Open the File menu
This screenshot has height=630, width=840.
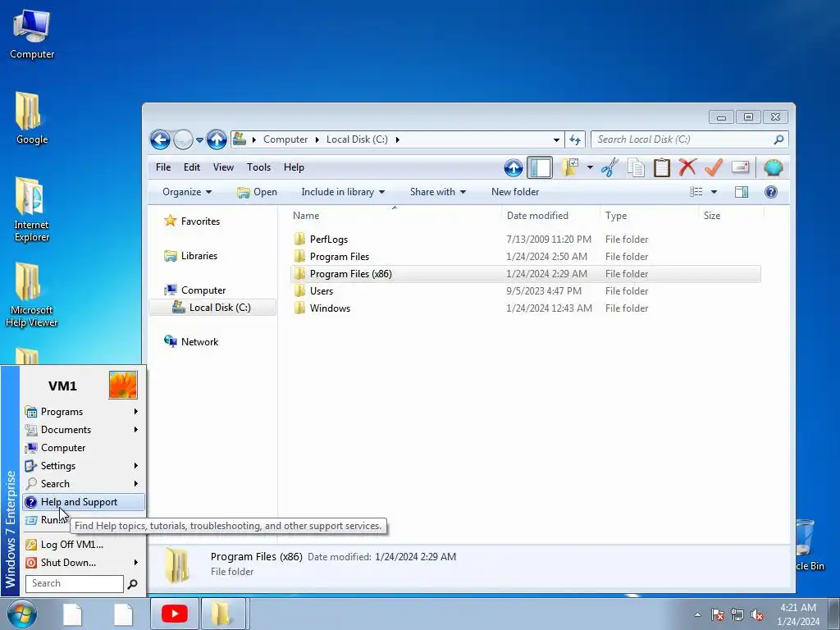(163, 167)
